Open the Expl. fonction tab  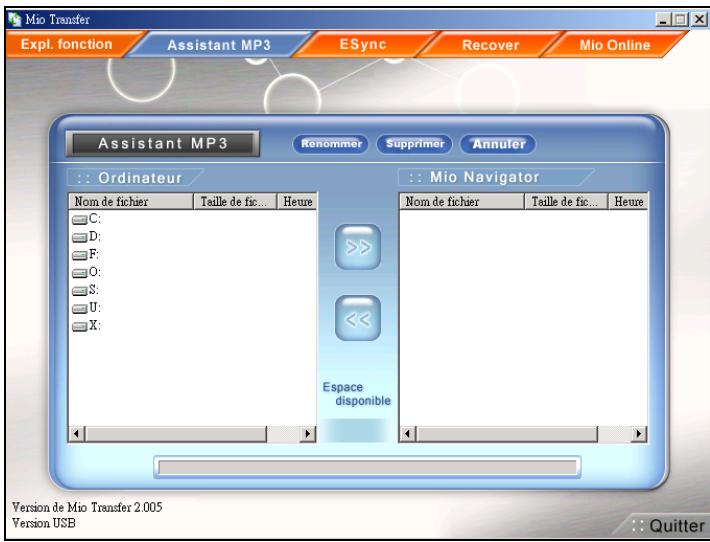pyautogui.click(x=68, y=44)
